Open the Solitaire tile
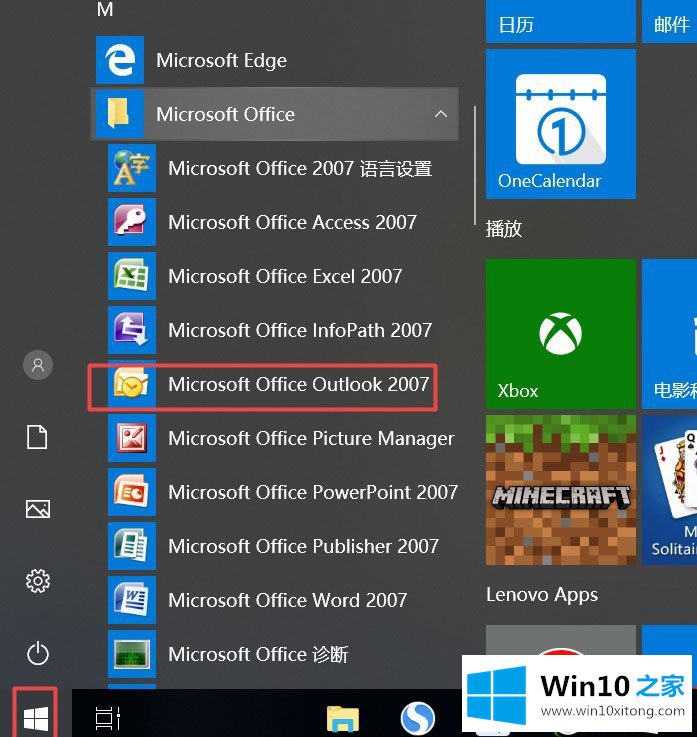The image size is (697, 737). (669, 490)
